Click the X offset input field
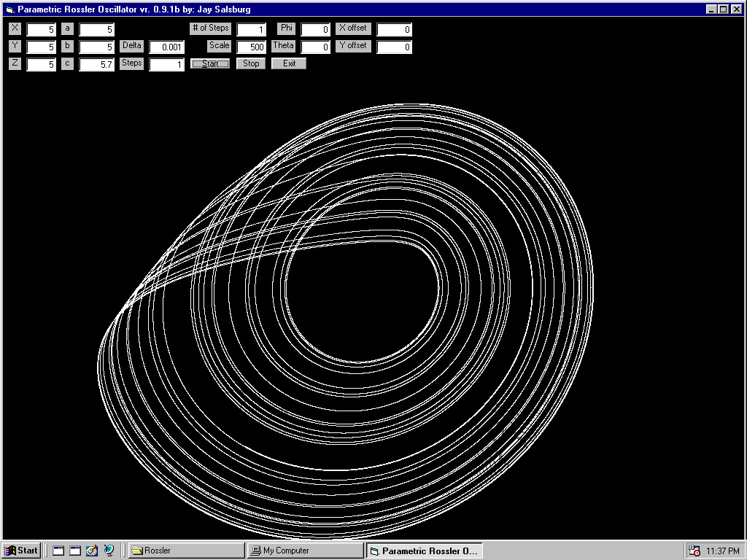 click(395, 30)
